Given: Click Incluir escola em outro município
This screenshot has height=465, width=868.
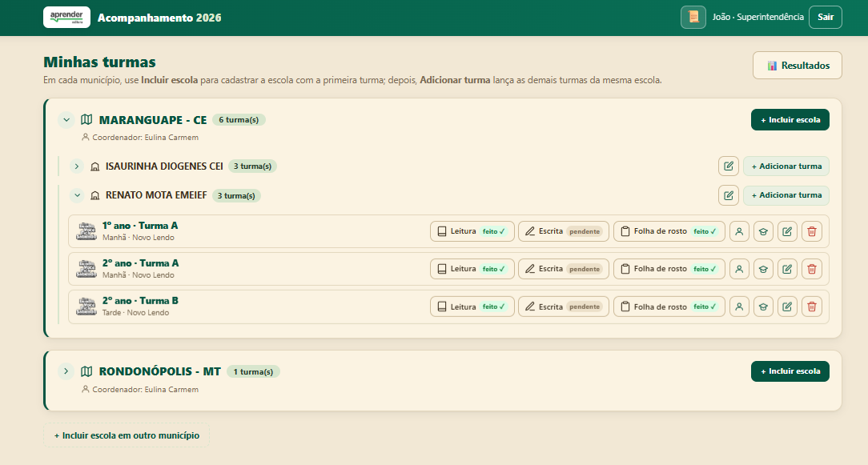Looking at the screenshot, I should click(127, 435).
